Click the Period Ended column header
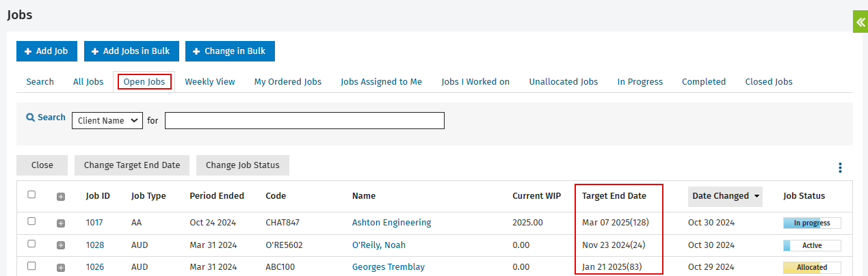This screenshot has width=868, height=276. (x=217, y=196)
